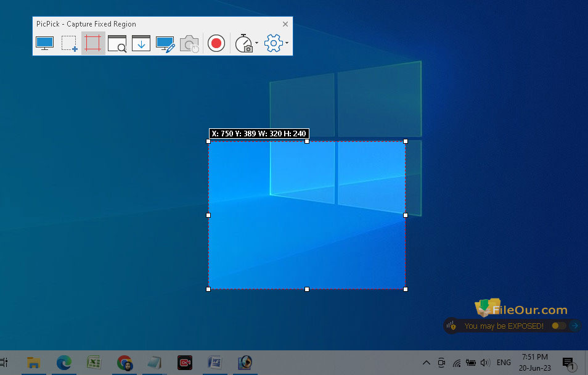Click the right-middle selection handle
The height and width of the screenshot is (375, 588).
[406, 215]
